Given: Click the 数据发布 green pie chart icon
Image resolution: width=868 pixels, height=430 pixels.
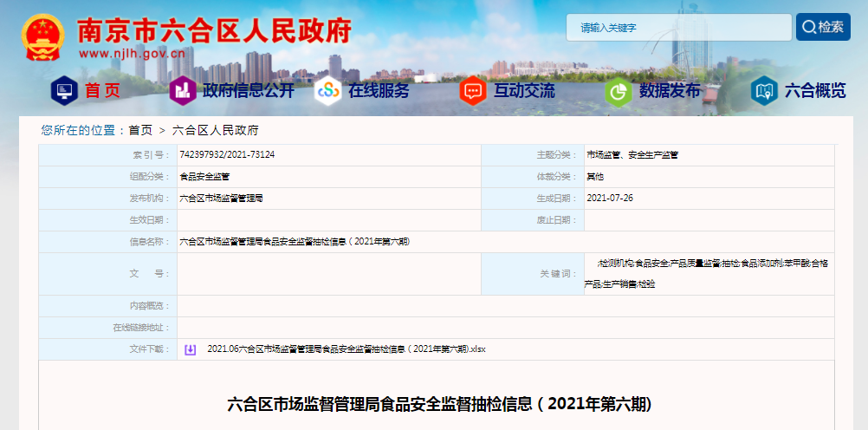Looking at the screenshot, I should 619,89.
